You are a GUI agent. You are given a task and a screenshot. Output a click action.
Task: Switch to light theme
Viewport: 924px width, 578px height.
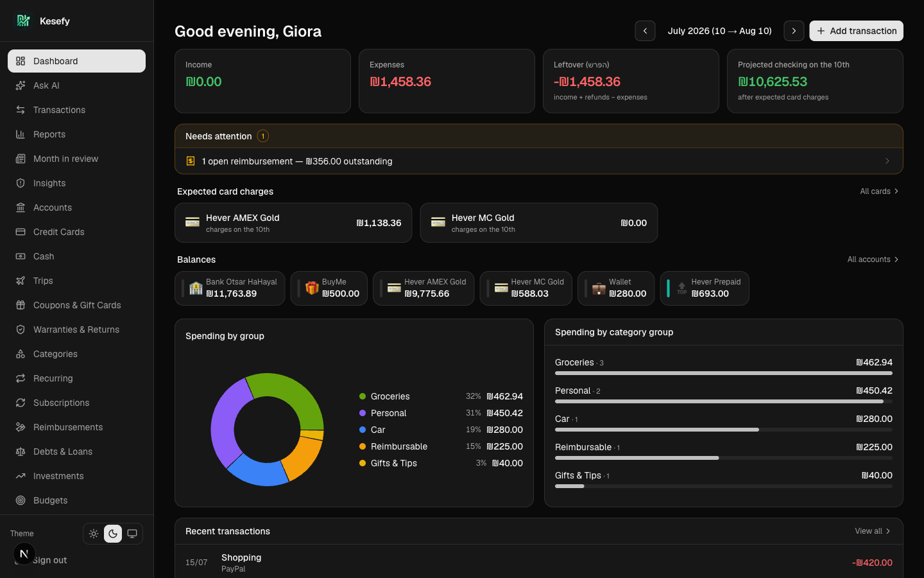94,534
